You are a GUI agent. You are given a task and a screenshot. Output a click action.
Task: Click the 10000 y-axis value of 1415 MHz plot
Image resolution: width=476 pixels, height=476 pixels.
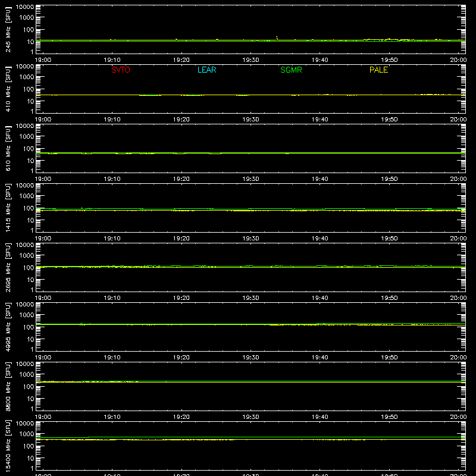(25, 186)
